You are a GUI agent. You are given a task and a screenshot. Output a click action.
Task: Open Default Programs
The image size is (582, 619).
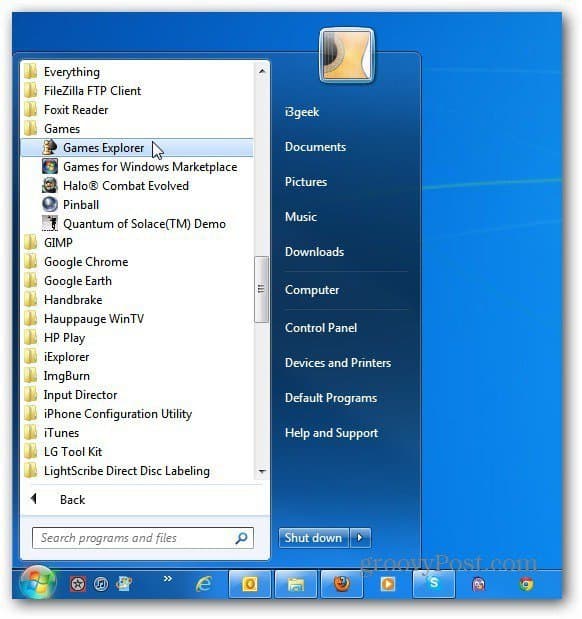tap(331, 398)
